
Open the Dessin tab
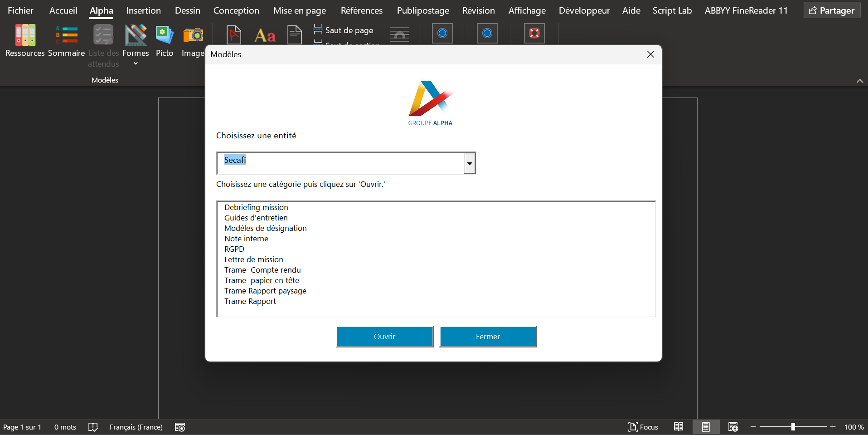[188, 10]
